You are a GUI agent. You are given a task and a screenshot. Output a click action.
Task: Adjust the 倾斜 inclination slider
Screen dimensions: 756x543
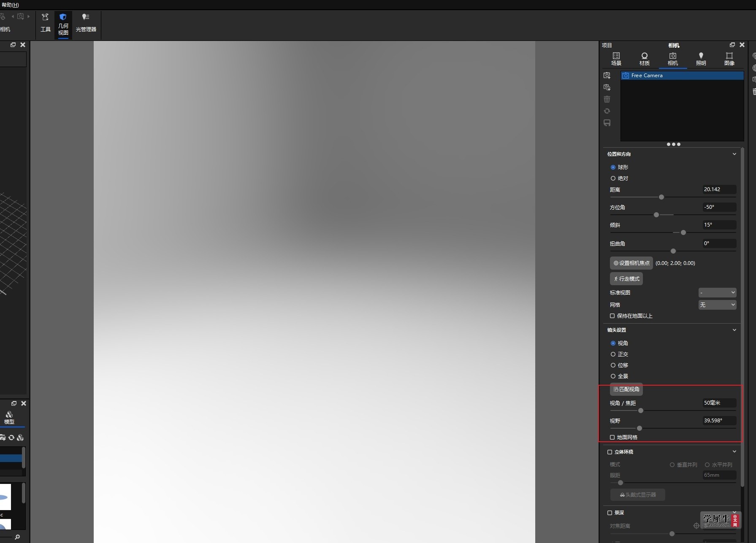click(x=683, y=232)
